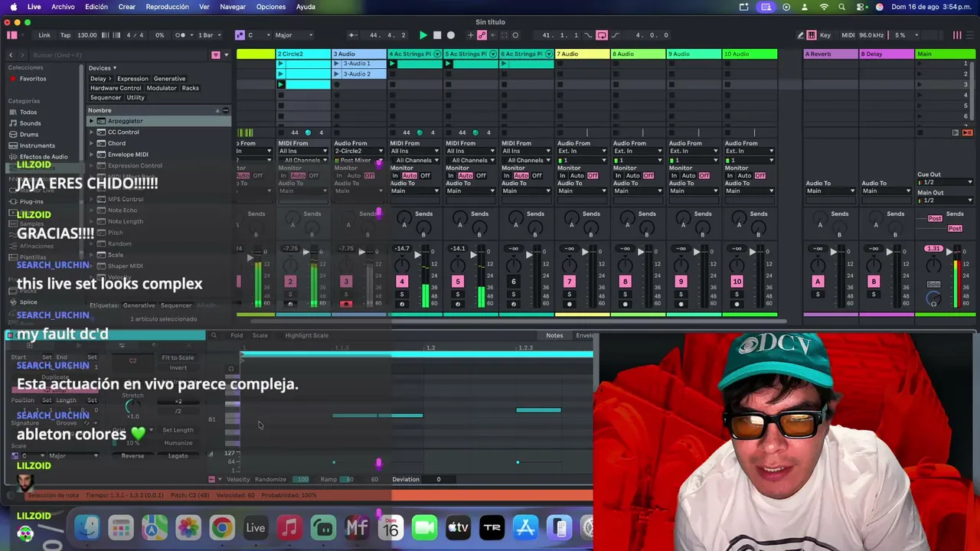Expand the Chord device row
The width and height of the screenshot is (980, 551).
[x=91, y=143]
